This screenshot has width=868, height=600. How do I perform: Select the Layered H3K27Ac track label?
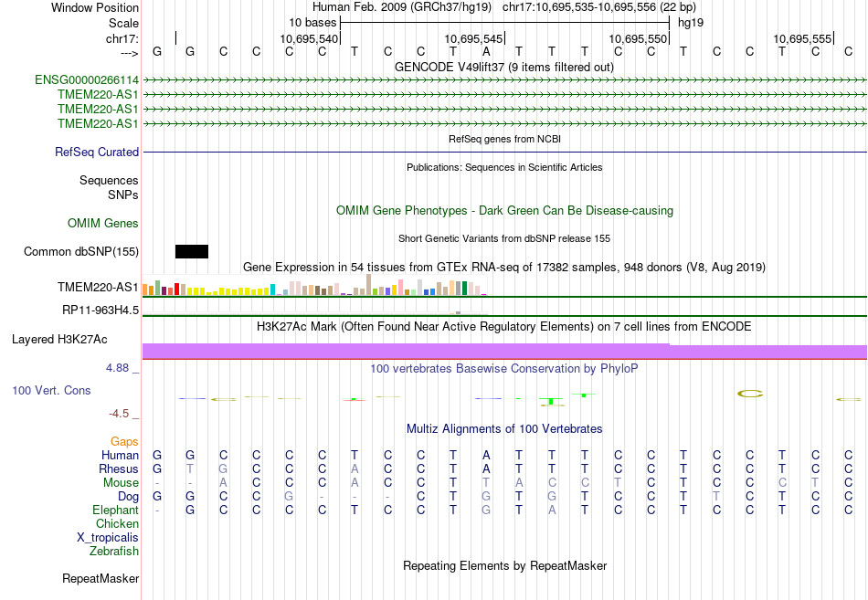click(x=59, y=340)
